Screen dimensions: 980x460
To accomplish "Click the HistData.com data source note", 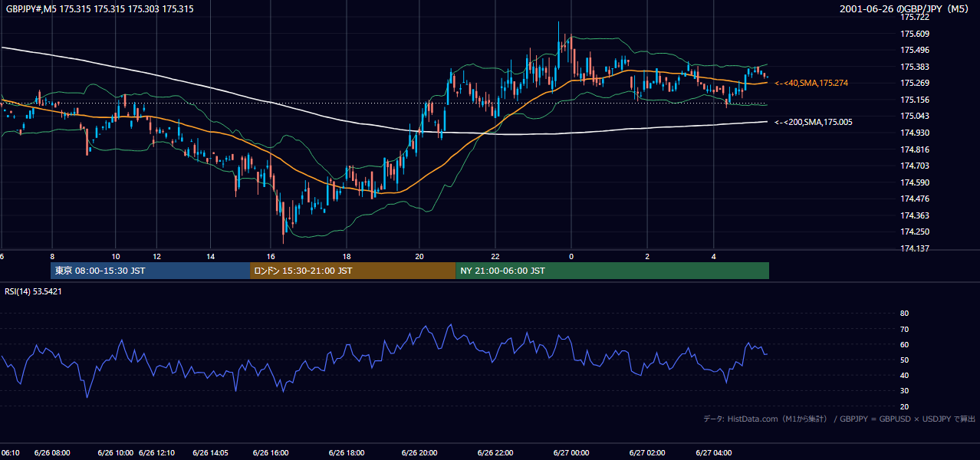I will tap(839, 419).
